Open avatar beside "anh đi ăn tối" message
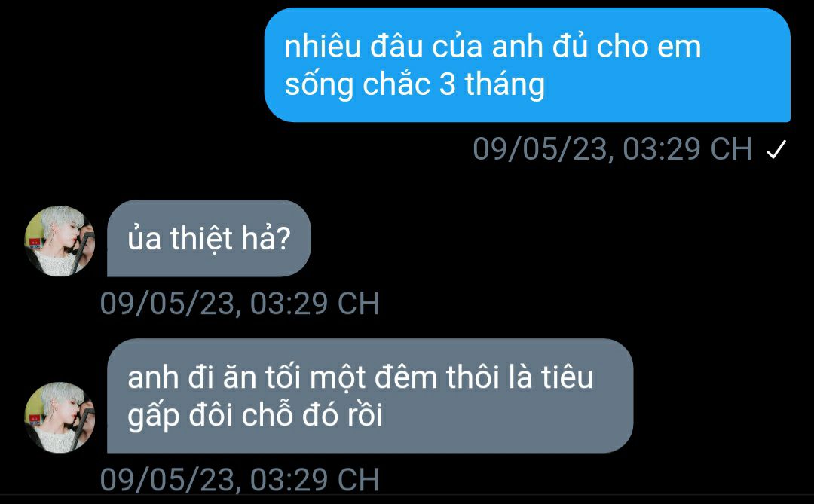814x504 pixels. (60, 417)
